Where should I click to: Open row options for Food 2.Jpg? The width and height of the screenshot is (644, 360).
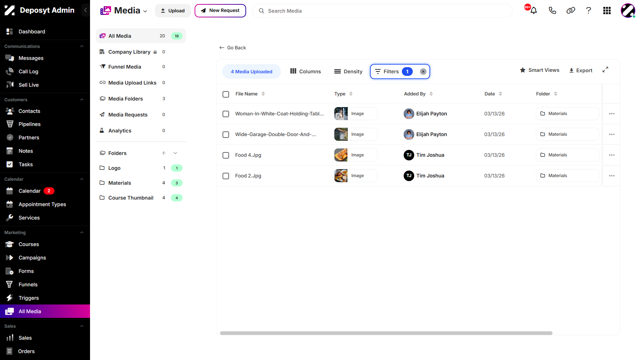pyautogui.click(x=612, y=176)
